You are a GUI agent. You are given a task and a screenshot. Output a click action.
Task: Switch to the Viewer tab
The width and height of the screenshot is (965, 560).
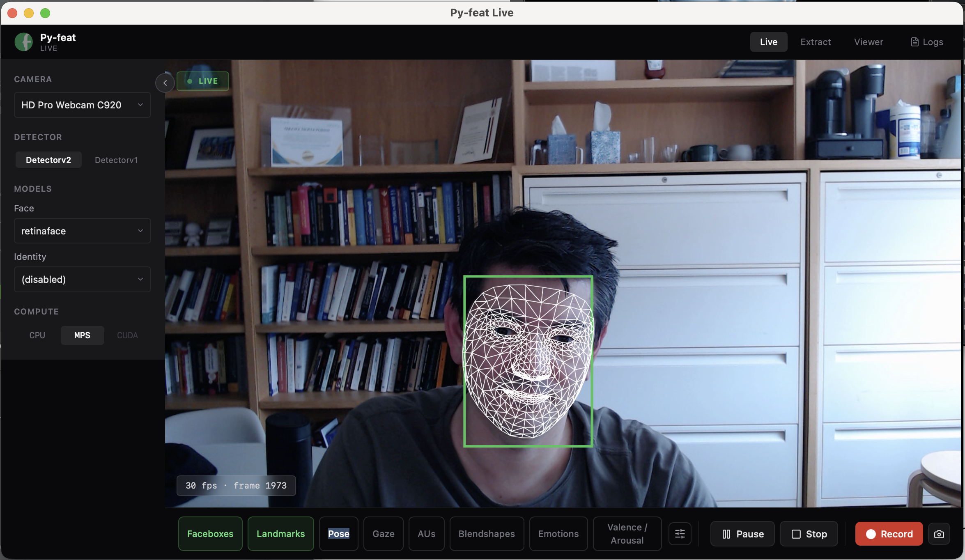pyautogui.click(x=868, y=42)
